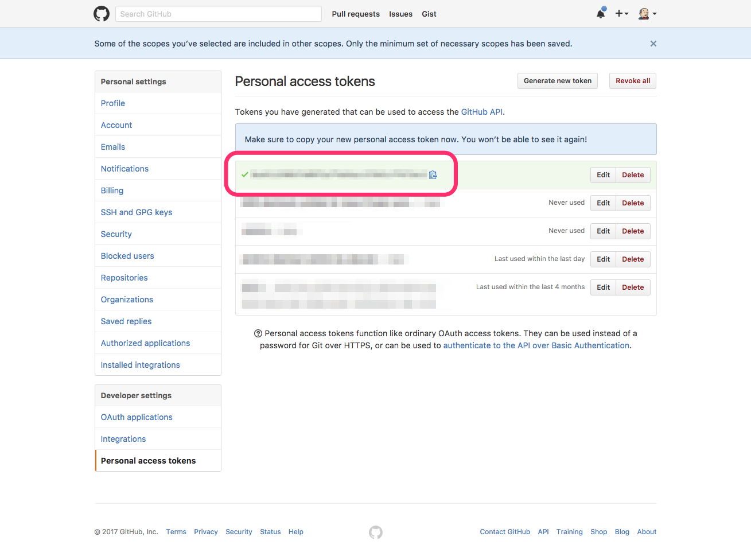Open Privacy footer link
The width and height of the screenshot is (751, 560).
click(x=206, y=532)
